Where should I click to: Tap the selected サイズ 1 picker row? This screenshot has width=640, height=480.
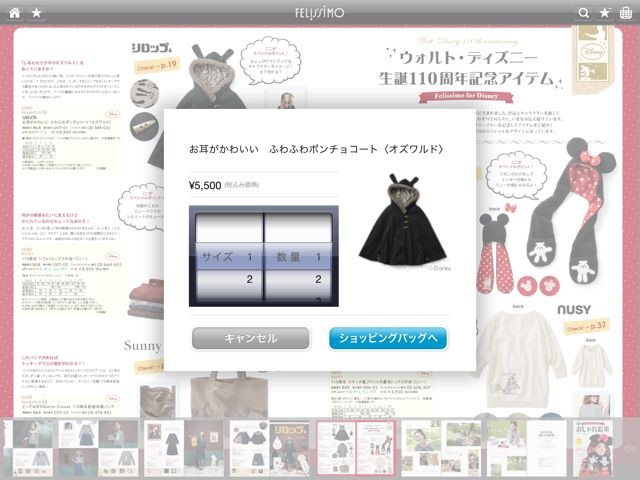(x=229, y=257)
